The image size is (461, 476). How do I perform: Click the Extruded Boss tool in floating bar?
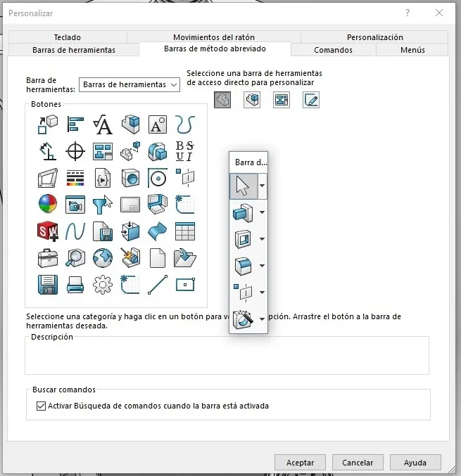(243, 213)
